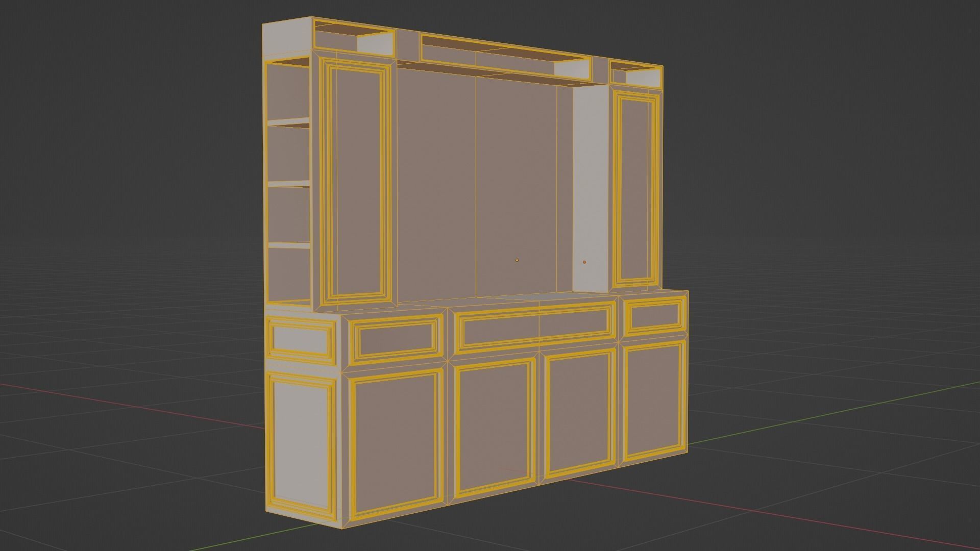Select the lower center-right cabinet door
Viewport: 980px width, 551px height.
point(579,413)
